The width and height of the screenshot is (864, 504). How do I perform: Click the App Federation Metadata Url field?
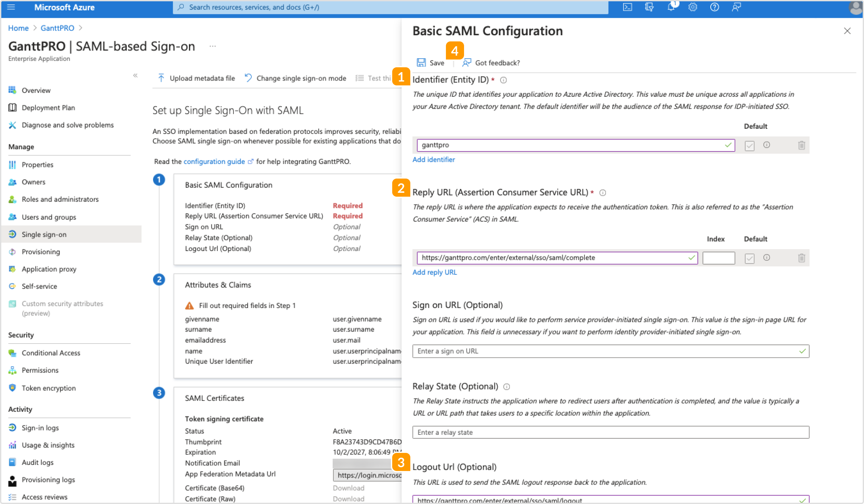click(367, 476)
